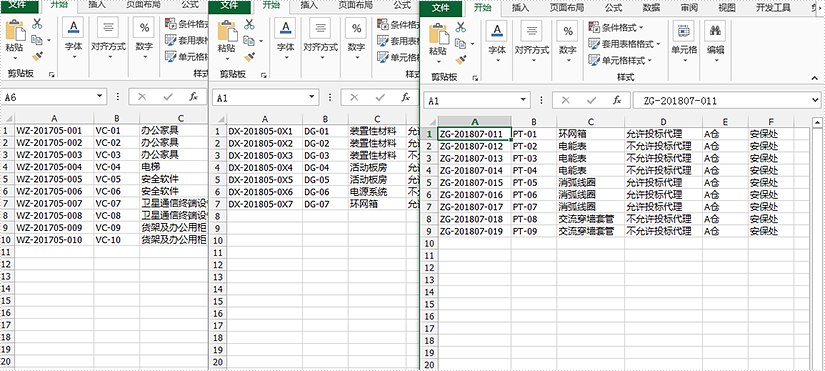The height and width of the screenshot is (371, 825).
Task: Click Cut scissors icon in right window
Action: tap(461, 27)
